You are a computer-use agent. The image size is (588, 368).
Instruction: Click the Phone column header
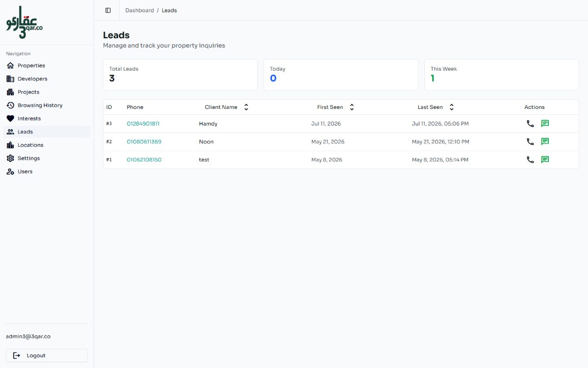(135, 107)
